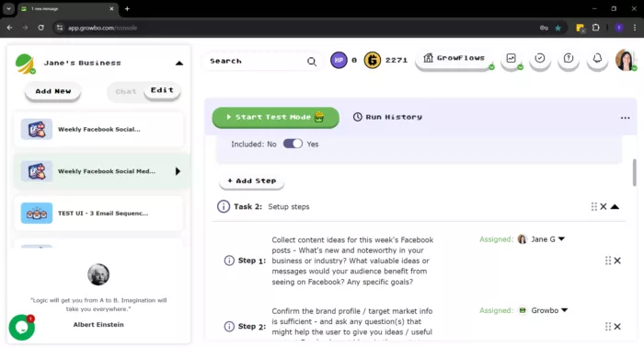Click the Add New button
The height and width of the screenshot is (348, 644).
click(x=53, y=91)
